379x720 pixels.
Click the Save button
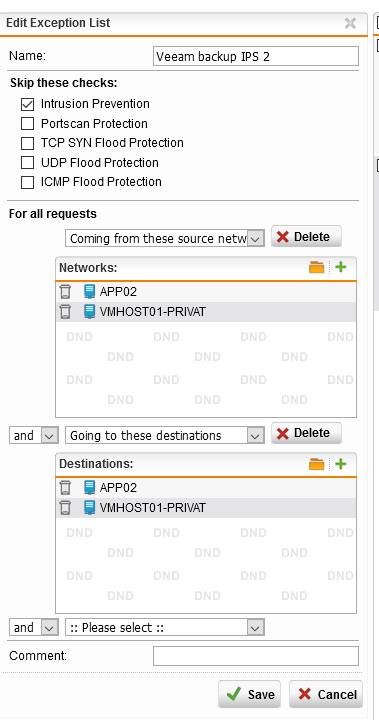coord(249,694)
